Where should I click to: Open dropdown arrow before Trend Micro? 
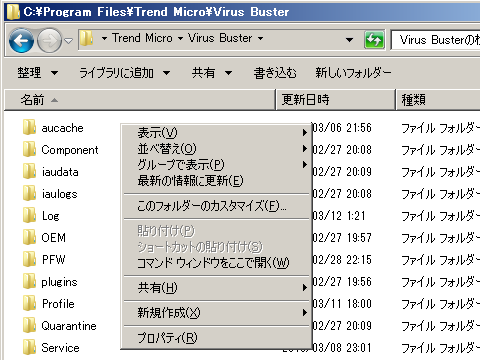[104, 39]
